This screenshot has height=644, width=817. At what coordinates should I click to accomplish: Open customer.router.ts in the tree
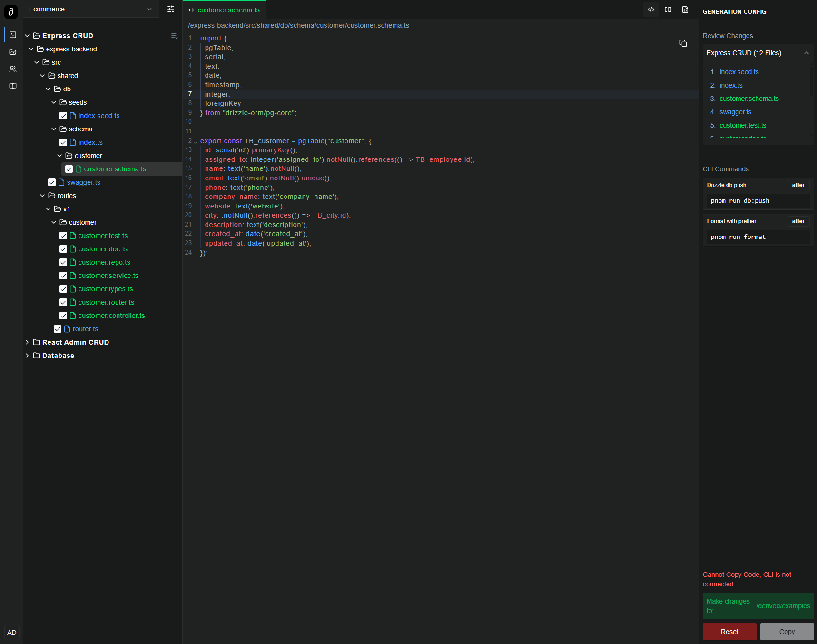tap(106, 302)
